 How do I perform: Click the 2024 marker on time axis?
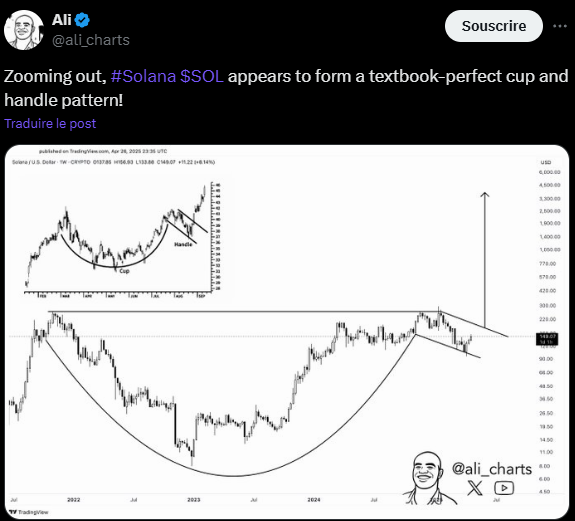(314, 500)
